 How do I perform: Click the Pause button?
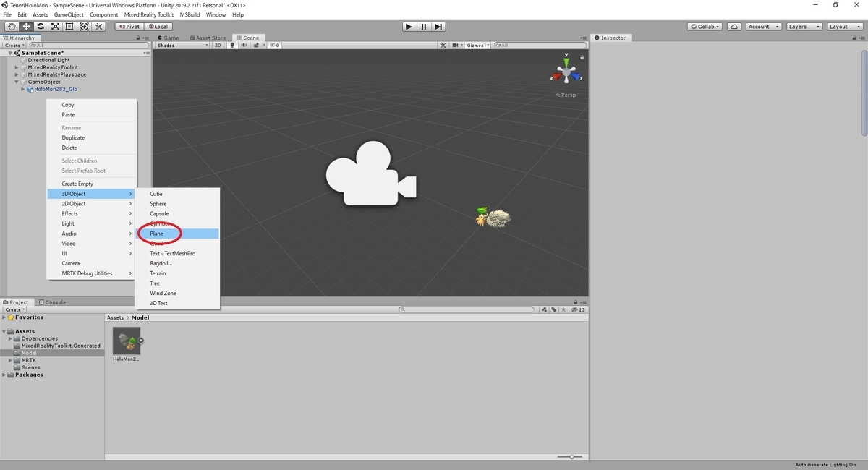(424, 27)
